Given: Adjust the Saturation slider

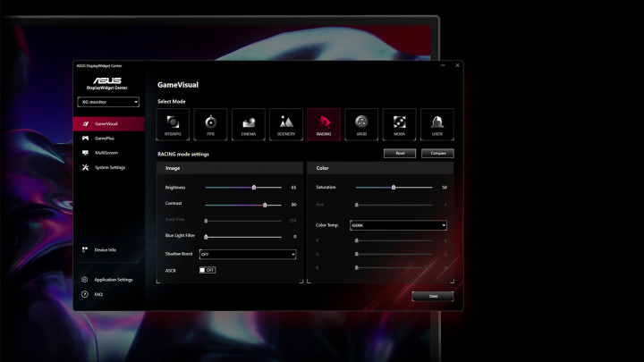Looking at the screenshot, I should point(394,187).
